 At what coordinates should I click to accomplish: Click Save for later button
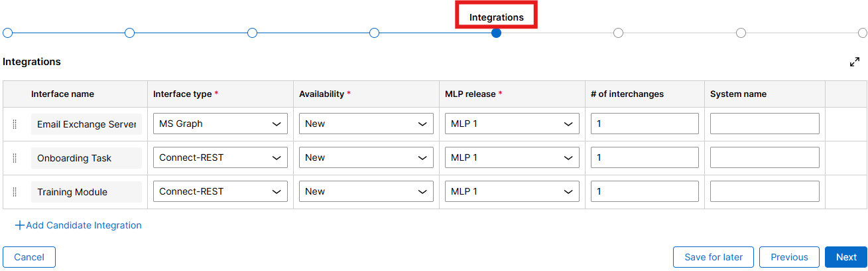713,257
